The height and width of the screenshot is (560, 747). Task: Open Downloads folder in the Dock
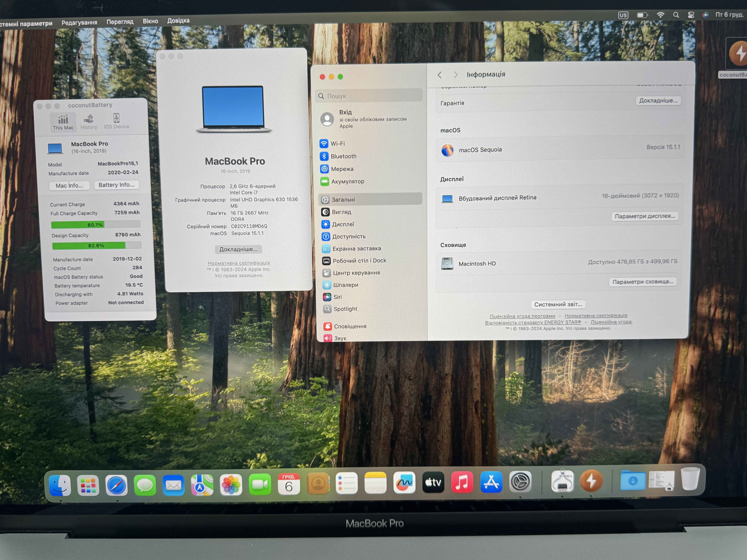pyautogui.click(x=633, y=480)
